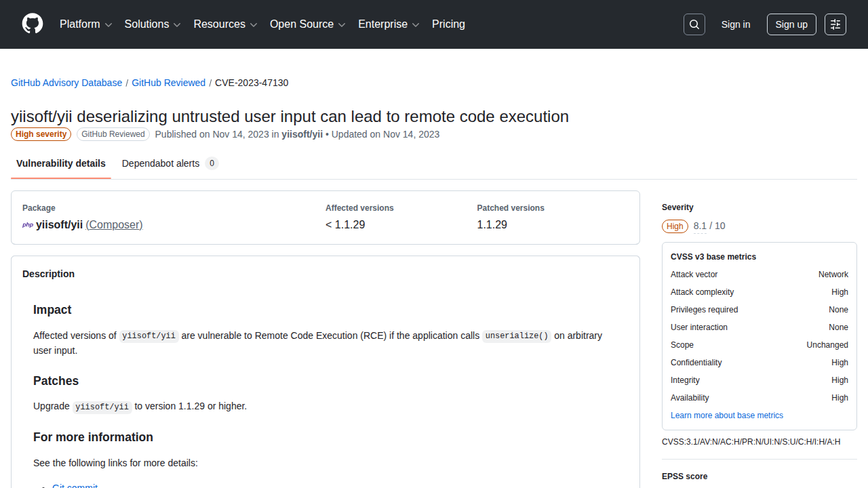Click the Integrity row's High value

[x=840, y=380]
